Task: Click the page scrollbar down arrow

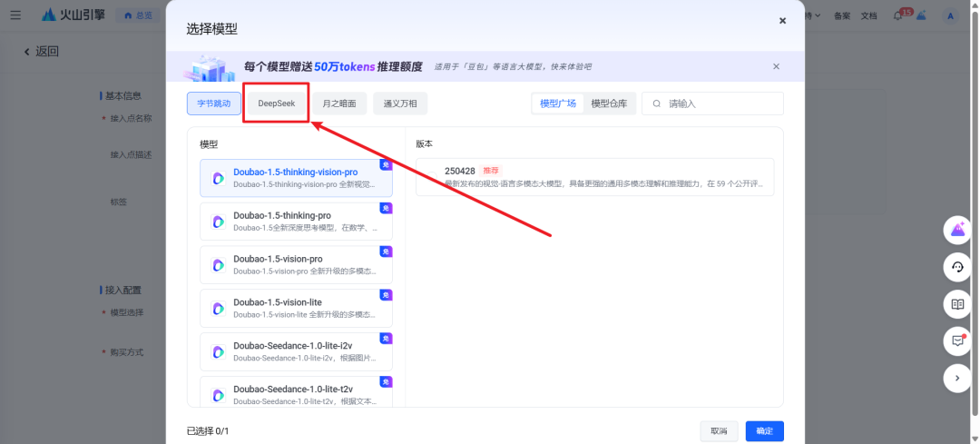Action: [x=975, y=439]
